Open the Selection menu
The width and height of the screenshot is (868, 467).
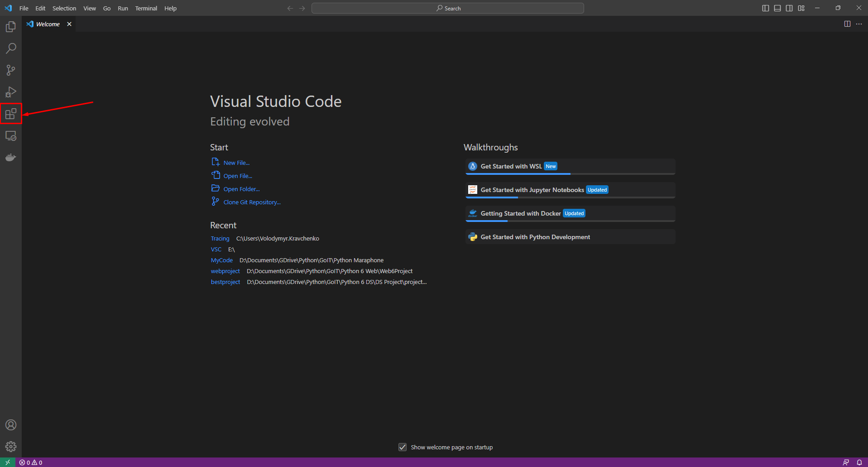pyautogui.click(x=64, y=8)
